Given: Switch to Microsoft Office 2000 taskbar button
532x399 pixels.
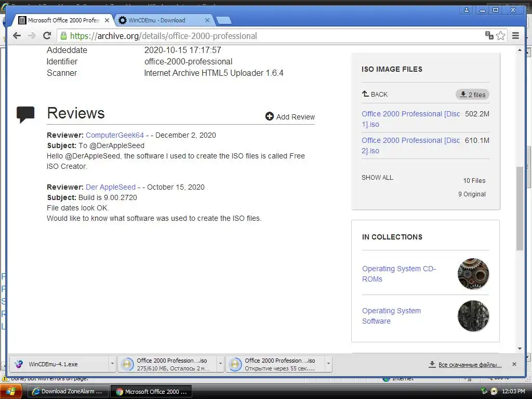Looking at the screenshot, I should [151, 392].
